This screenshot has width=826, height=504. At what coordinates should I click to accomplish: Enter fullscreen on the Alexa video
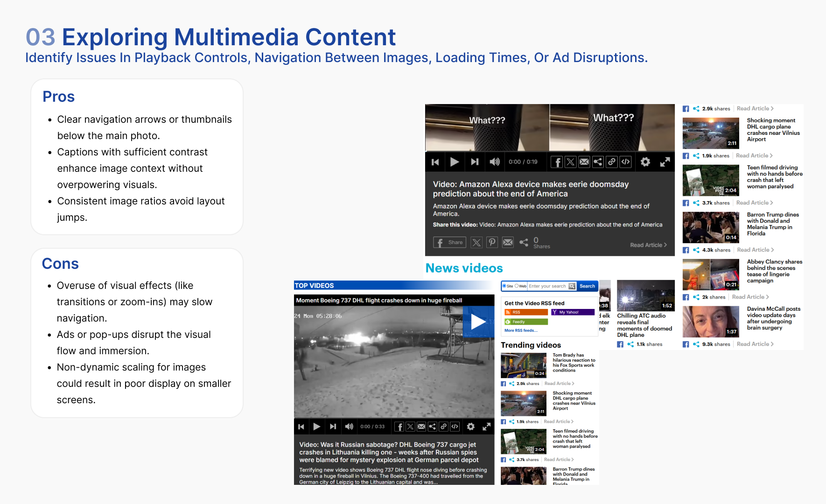click(665, 162)
